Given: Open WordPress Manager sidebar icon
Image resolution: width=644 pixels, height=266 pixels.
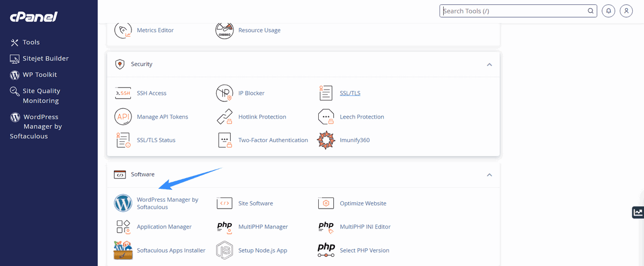Looking at the screenshot, I should coord(16,117).
